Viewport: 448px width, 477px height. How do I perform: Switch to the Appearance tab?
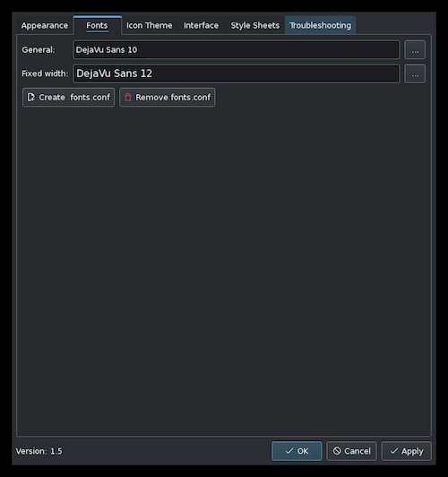tap(45, 25)
